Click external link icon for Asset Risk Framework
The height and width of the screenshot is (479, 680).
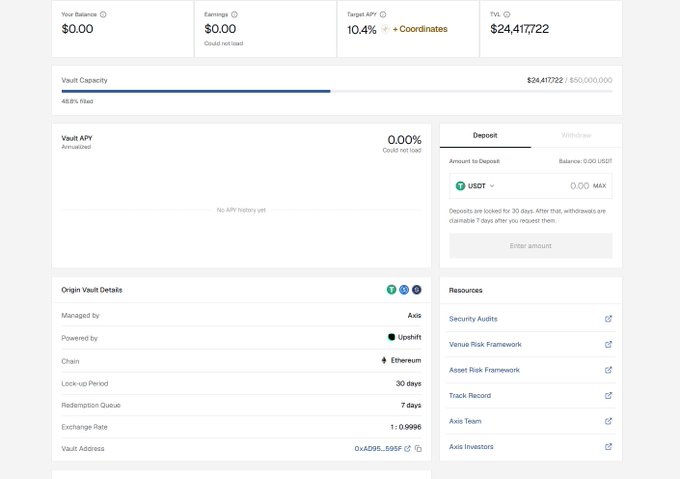tap(608, 370)
